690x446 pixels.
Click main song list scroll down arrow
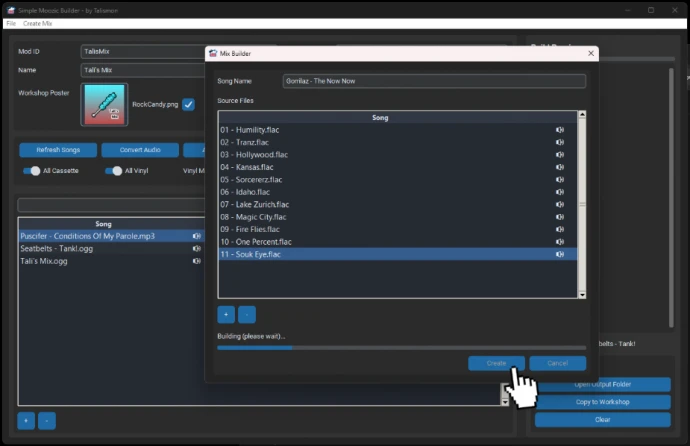click(x=505, y=402)
